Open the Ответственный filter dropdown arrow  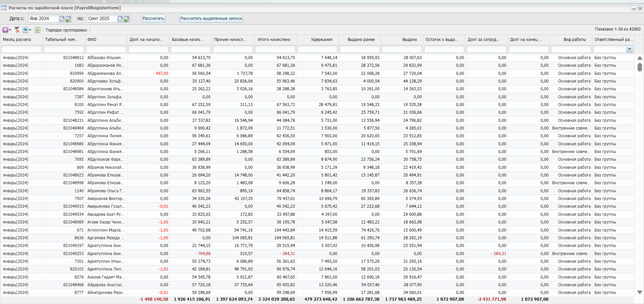[x=630, y=49]
